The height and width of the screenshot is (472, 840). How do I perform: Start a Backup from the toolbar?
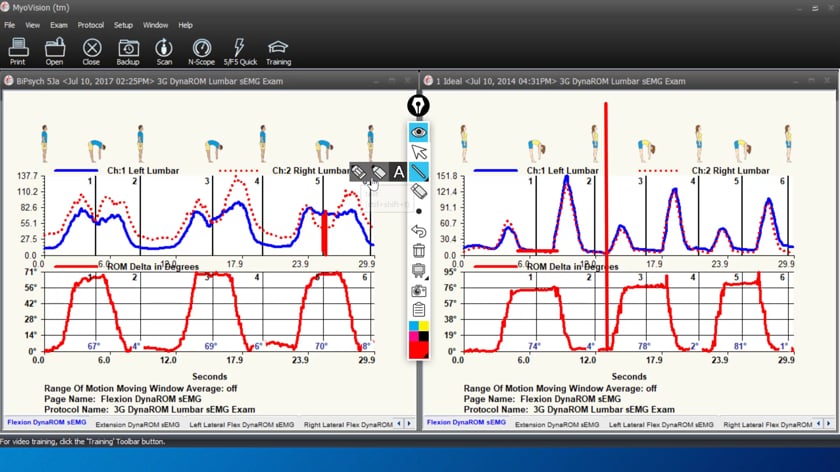[x=128, y=51]
